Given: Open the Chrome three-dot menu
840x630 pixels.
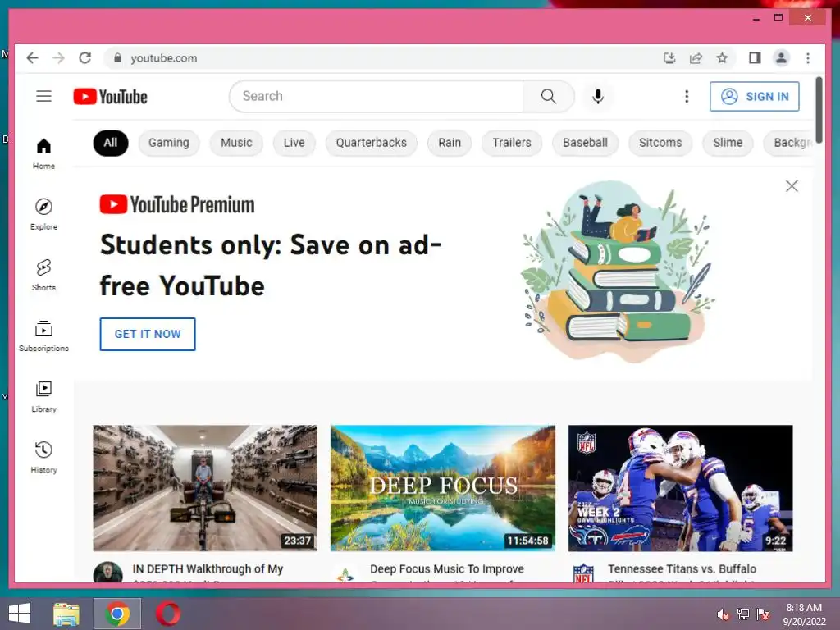Looking at the screenshot, I should point(808,58).
